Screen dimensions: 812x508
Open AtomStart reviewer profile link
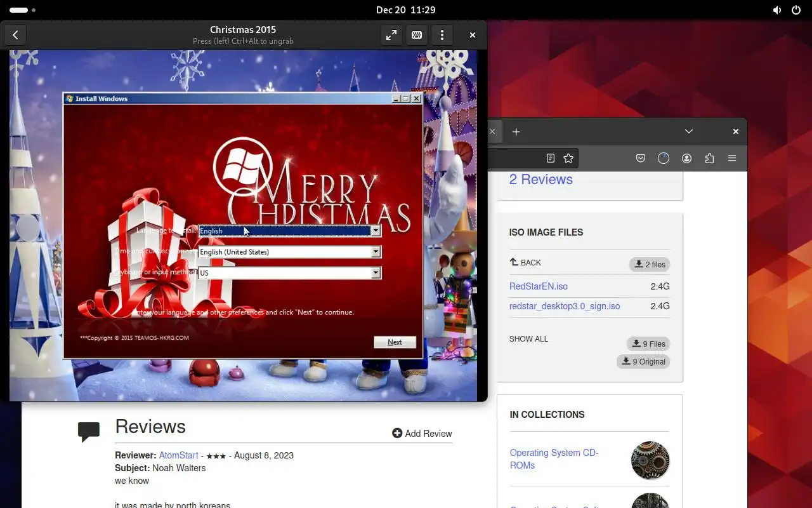(178, 455)
